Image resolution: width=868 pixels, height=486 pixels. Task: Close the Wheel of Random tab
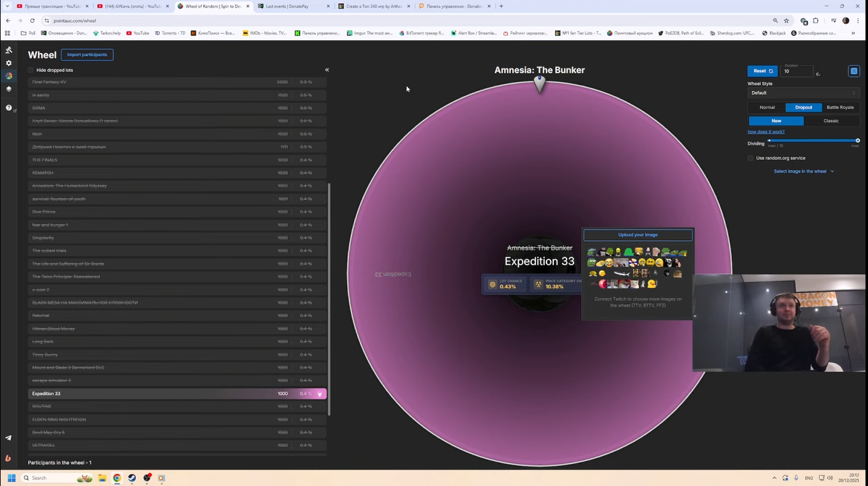(x=248, y=6)
